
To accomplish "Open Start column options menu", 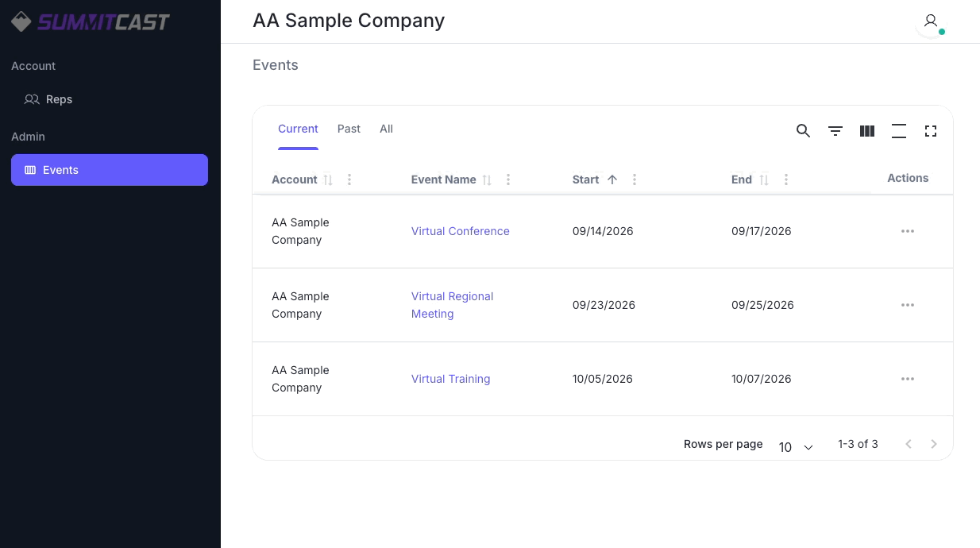I will point(635,179).
